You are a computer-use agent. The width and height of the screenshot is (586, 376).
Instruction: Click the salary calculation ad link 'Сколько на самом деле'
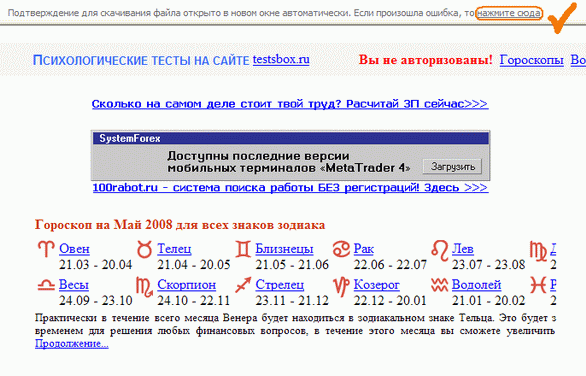coord(290,104)
